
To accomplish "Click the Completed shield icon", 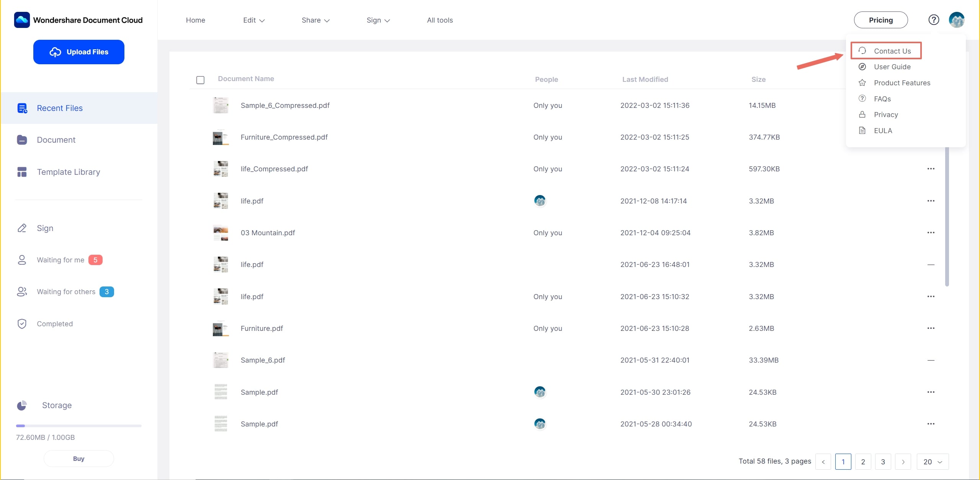I will click(22, 324).
